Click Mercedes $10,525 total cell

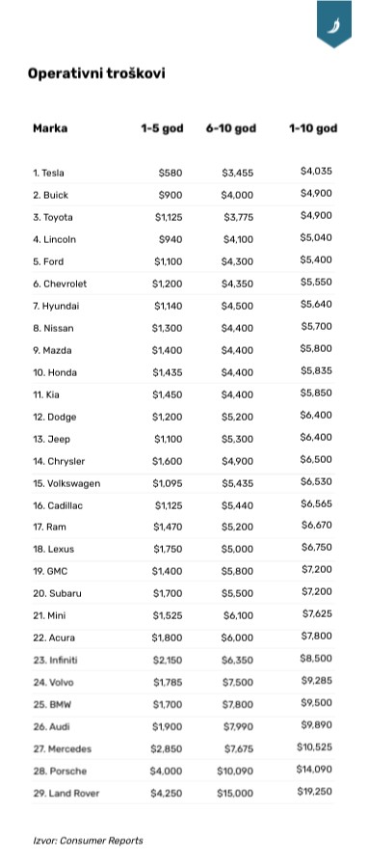[314, 746]
